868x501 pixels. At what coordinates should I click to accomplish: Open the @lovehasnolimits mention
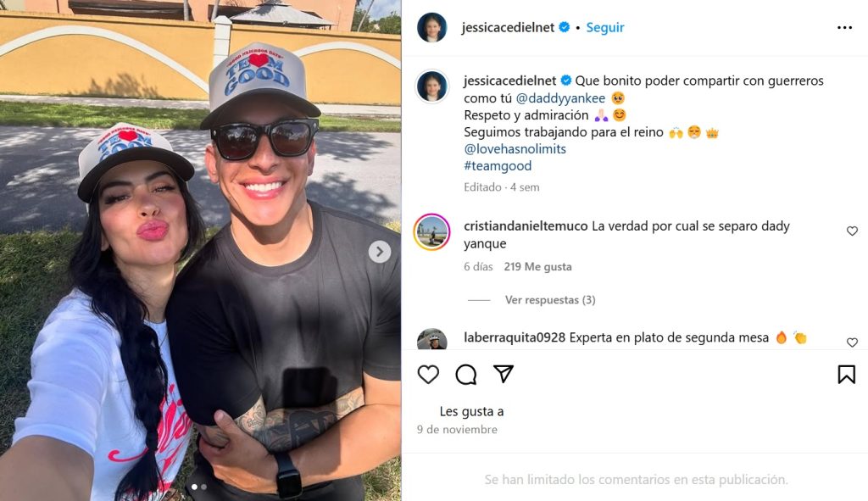[515, 149]
